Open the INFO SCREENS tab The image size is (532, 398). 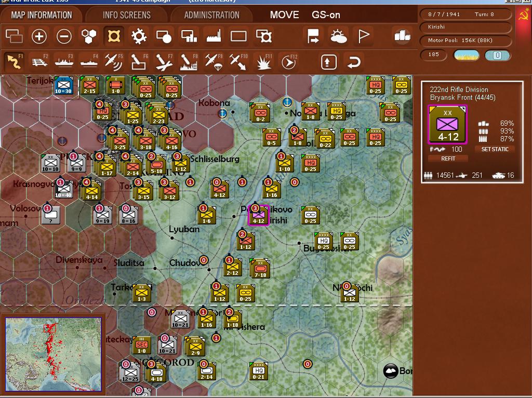tap(127, 15)
